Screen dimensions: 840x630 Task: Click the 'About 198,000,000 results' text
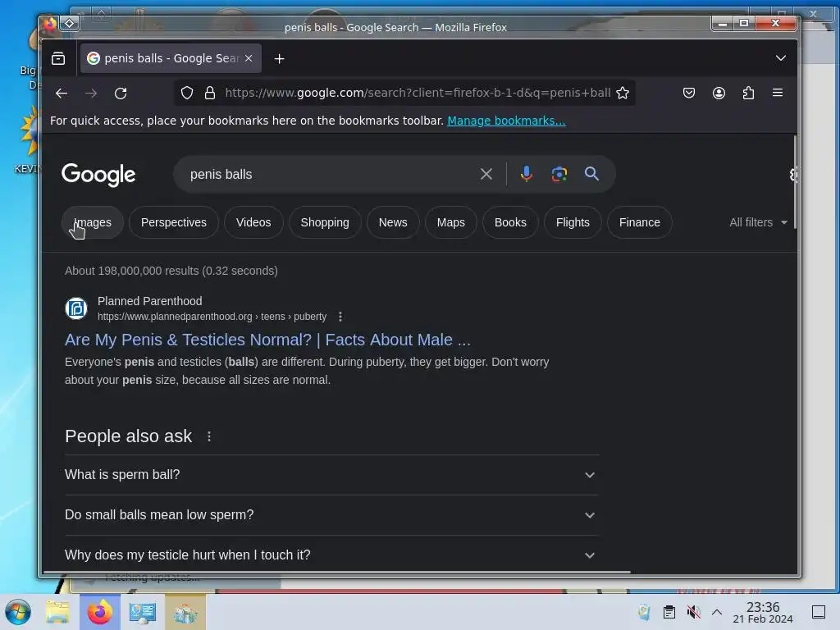coord(171,271)
